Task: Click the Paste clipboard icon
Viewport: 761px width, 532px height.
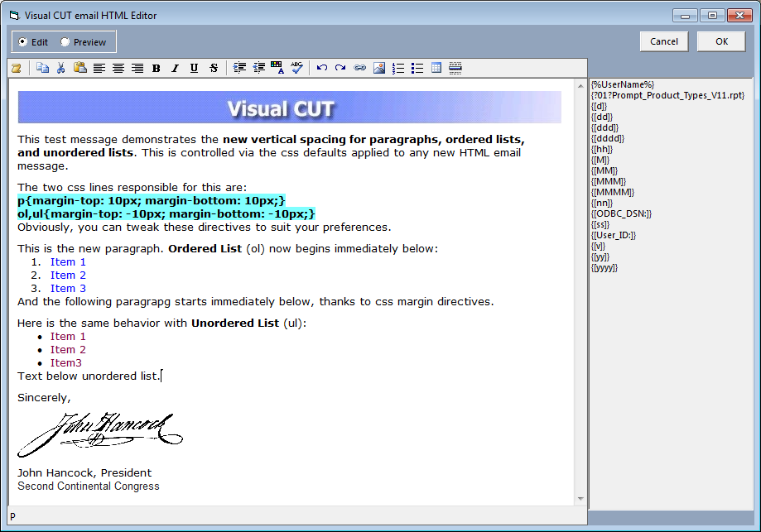Action: coord(80,68)
